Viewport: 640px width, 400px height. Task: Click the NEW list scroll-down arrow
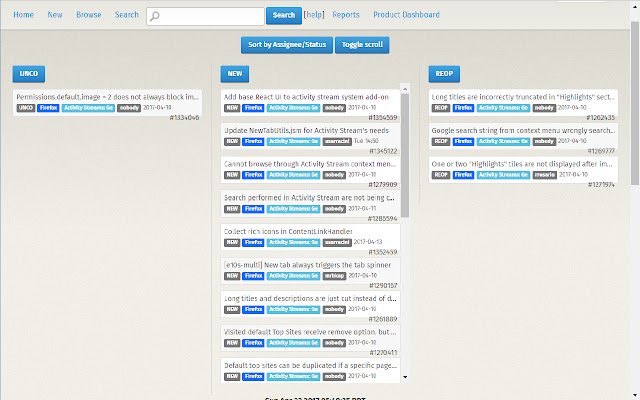(x=405, y=377)
